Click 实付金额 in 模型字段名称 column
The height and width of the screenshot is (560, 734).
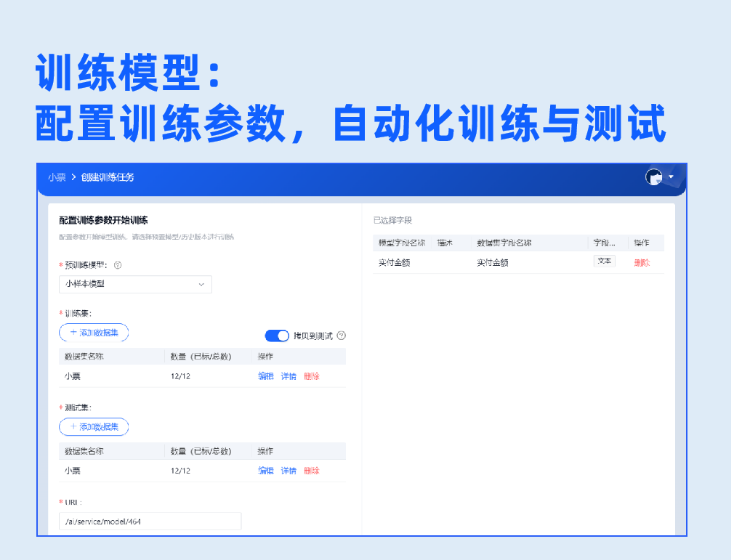(x=394, y=262)
